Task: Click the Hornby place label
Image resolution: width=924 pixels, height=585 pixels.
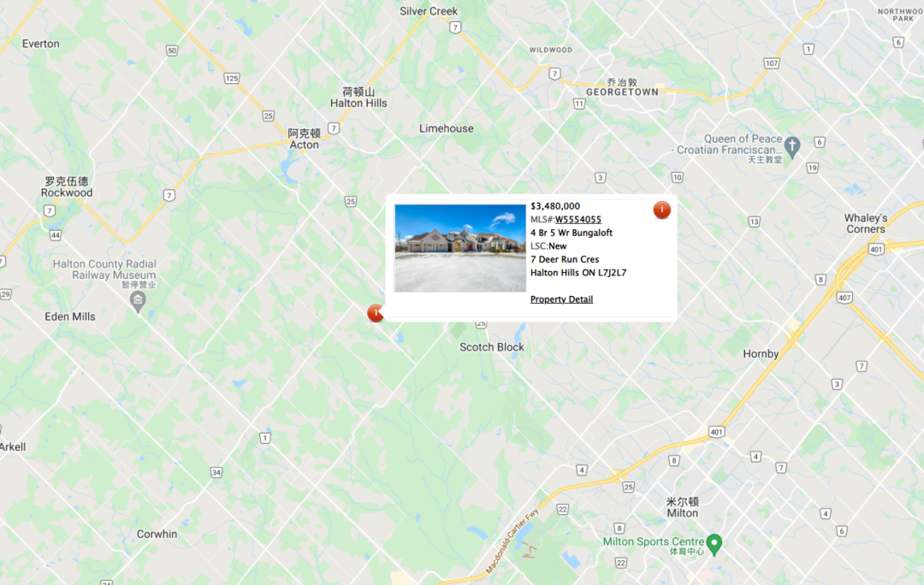Action: (x=761, y=354)
